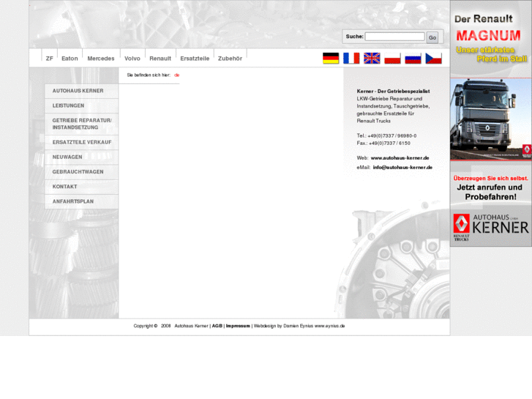This screenshot has width=532, height=399.
Task: Open the AGB footer link
Action: [x=217, y=326]
